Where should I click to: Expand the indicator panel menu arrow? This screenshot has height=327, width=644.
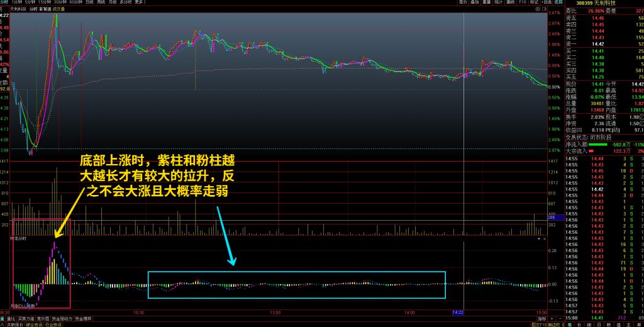(x=539, y=239)
